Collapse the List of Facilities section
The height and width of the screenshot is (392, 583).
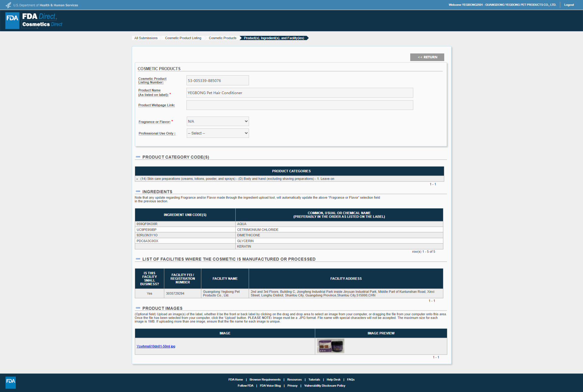point(138,259)
